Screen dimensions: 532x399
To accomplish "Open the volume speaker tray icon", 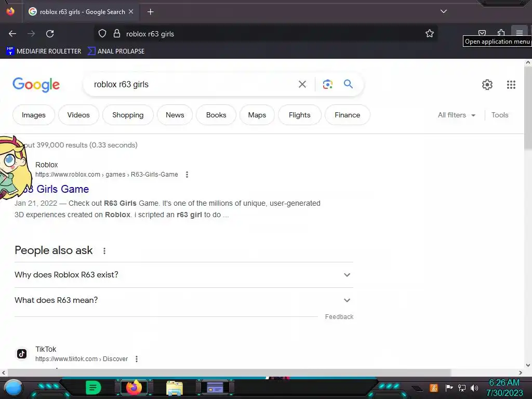I will (x=474, y=388).
